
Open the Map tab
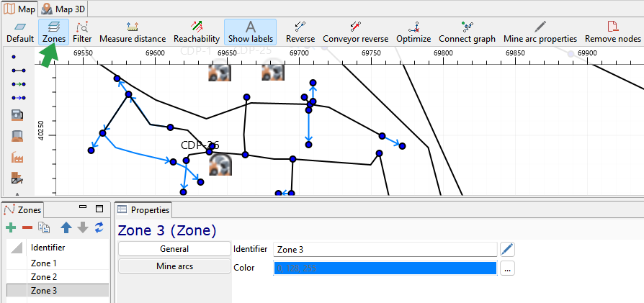pos(19,8)
